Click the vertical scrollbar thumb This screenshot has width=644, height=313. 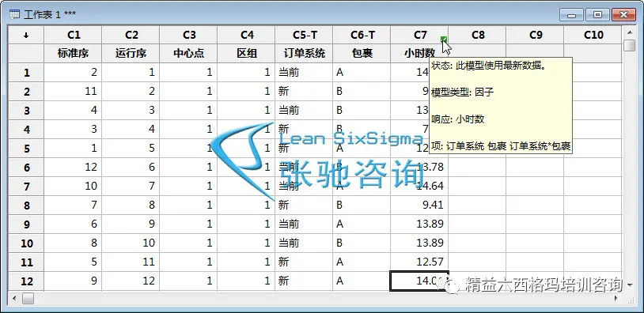pyautogui.click(x=629, y=45)
